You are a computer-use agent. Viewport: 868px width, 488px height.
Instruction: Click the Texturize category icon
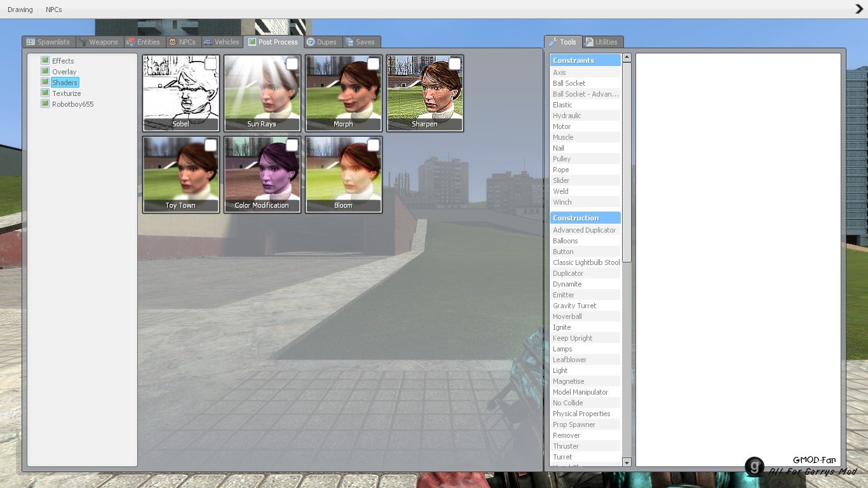[x=45, y=93]
